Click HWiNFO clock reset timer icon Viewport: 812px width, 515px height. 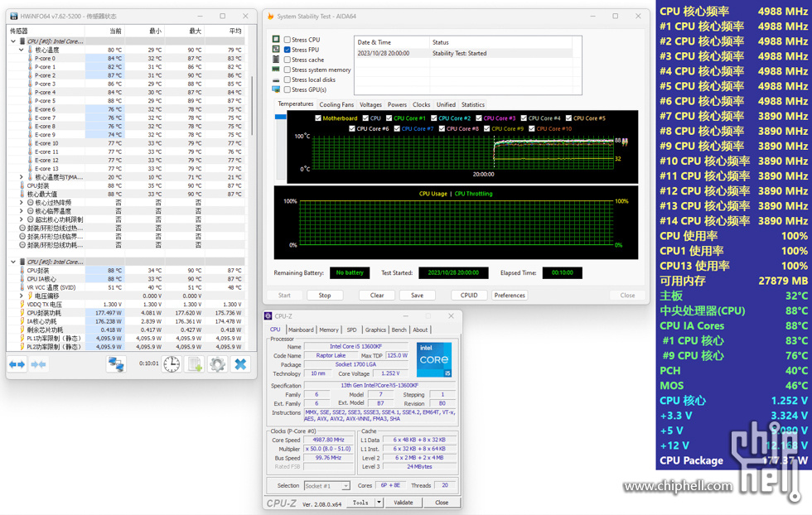172,364
